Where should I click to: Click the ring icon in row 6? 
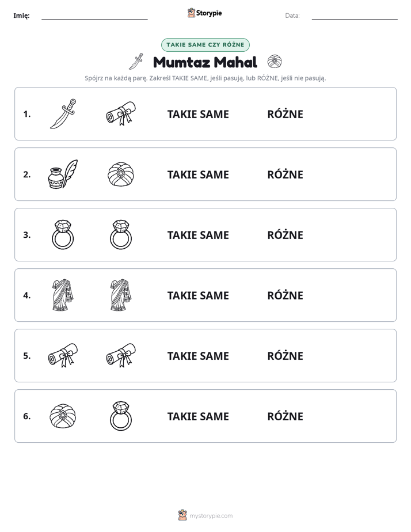(121, 416)
